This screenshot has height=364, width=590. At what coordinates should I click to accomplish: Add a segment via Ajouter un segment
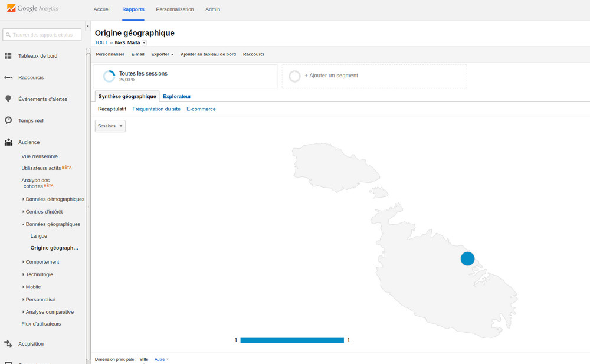331,76
